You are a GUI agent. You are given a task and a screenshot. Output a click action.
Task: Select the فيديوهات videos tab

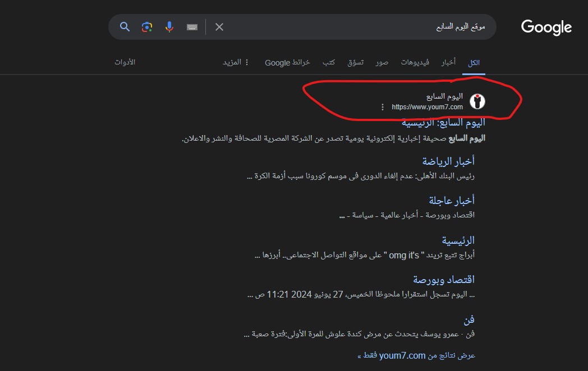click(415, 62)
